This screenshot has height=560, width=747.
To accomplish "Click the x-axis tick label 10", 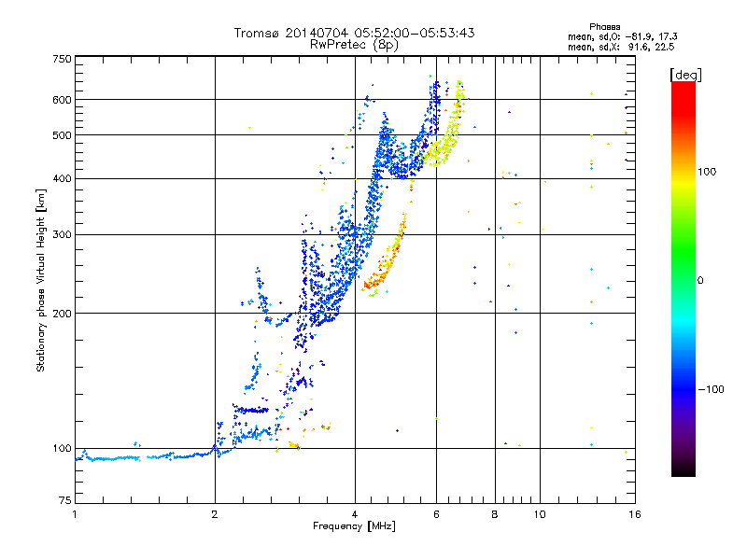I will pyautogui.click(x=540, y=514).
